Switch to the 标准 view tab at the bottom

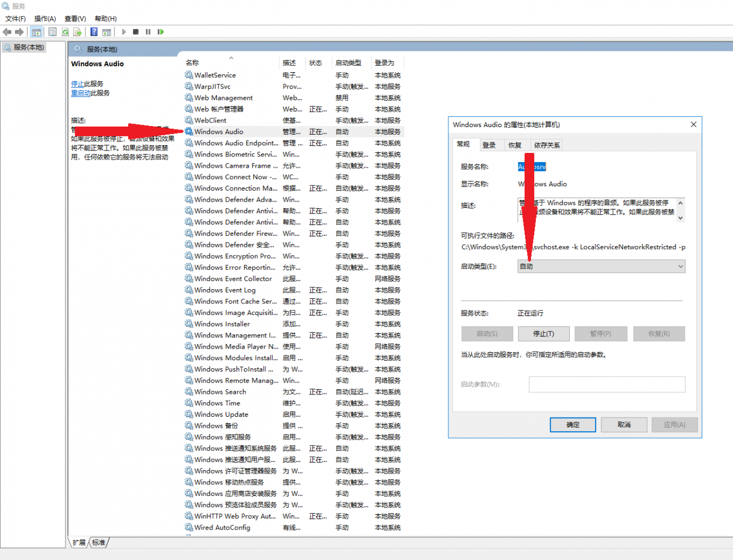click(x=98, y=542)
